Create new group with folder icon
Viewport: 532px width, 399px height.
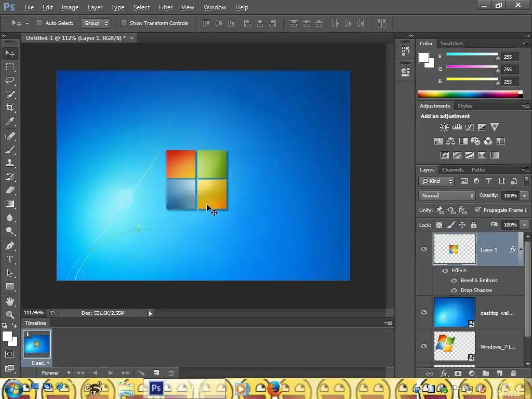[x=486, y=373]
